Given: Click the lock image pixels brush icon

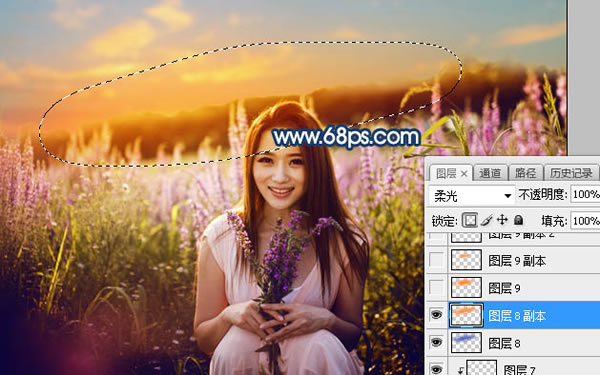Looking at the screenshot, I should point(486,220).
